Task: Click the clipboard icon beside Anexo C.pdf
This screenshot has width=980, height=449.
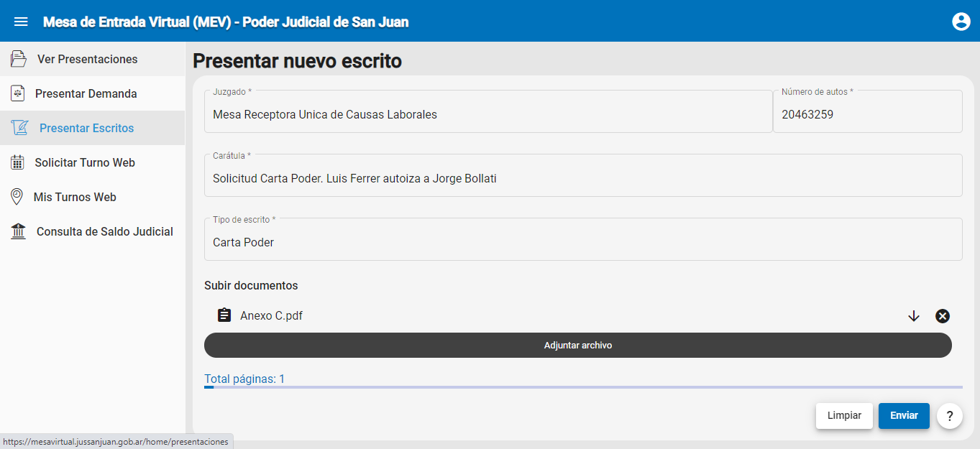Action: (x=224, y=315)
